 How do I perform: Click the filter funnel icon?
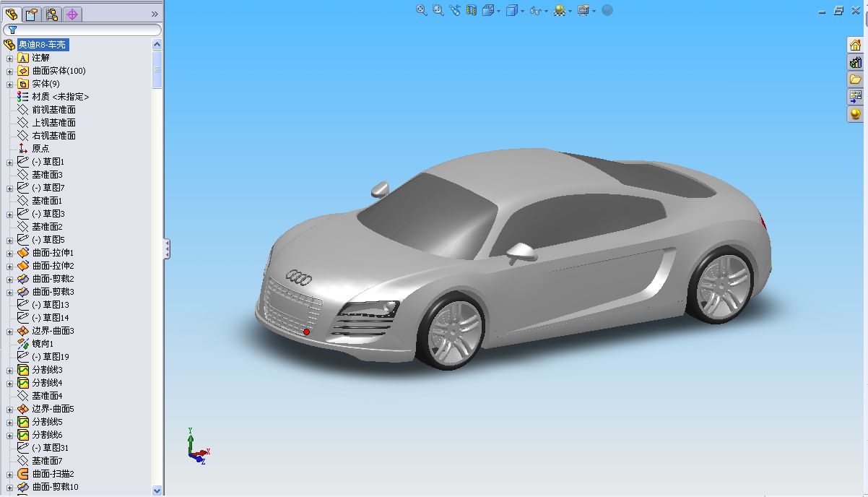point(12,30)
